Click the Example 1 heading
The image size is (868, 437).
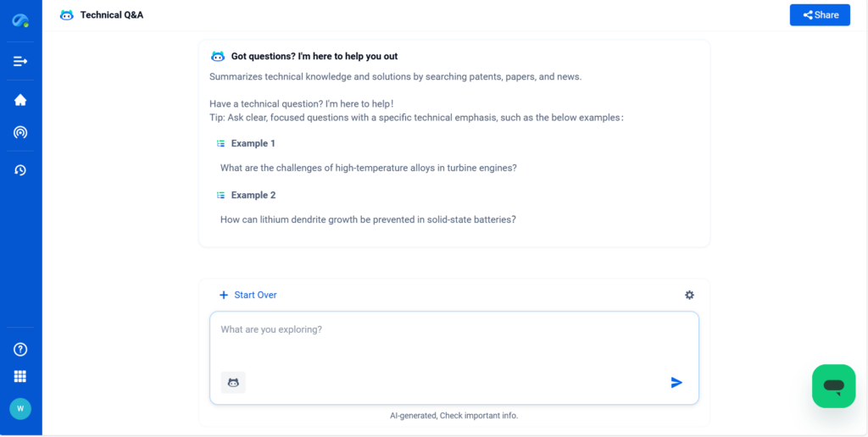(x=253, y=143)
